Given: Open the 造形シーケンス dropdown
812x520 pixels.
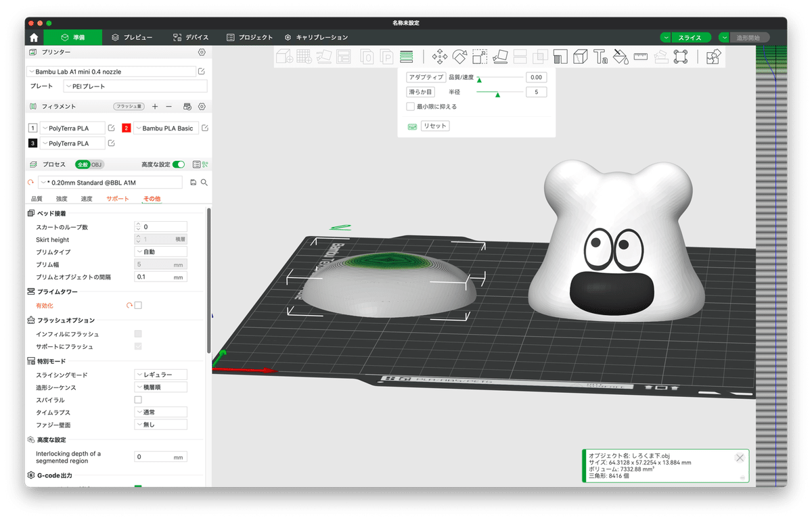Looking at the screenshot, I should 161,387.
